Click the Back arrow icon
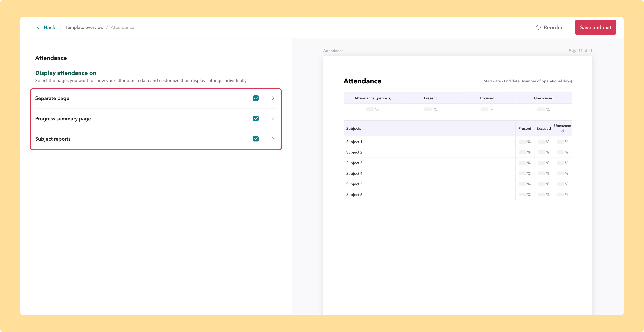 (x=38, y=27)
